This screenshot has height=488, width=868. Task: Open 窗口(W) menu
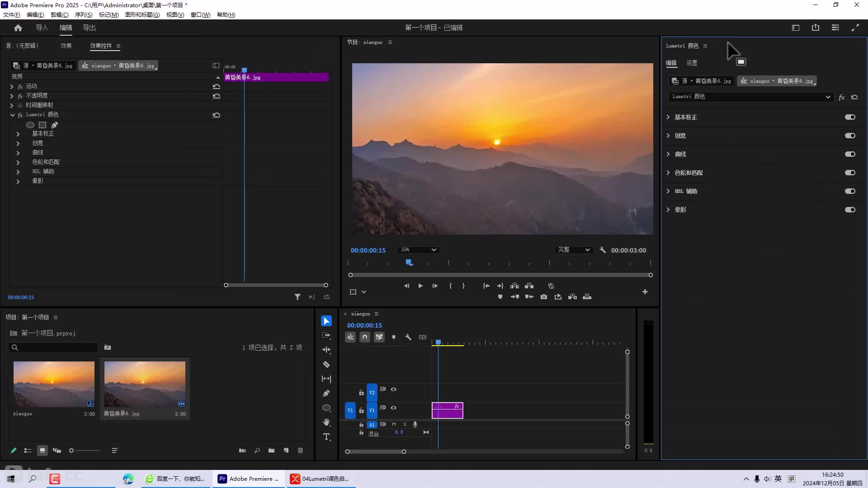click(200, 14)
